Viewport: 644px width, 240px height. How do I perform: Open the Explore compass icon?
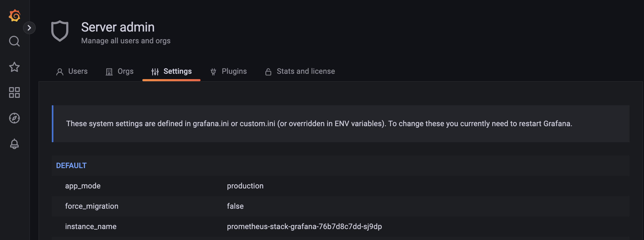14,118
